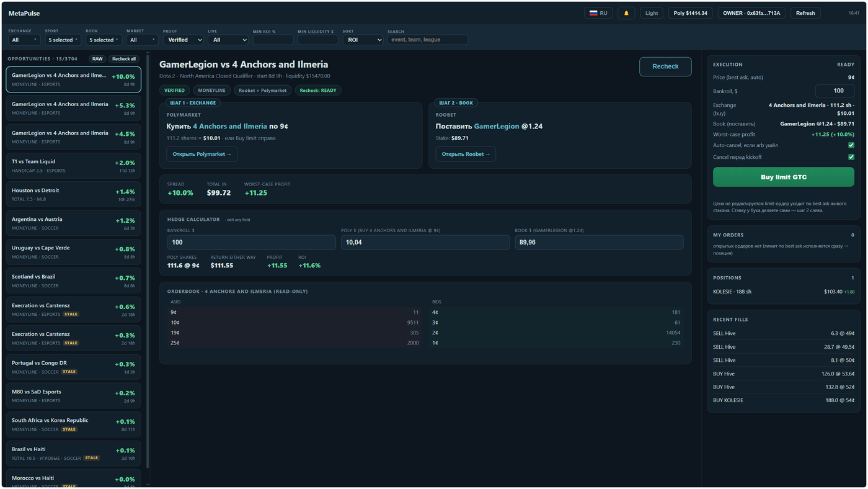The width and height of the screenshot is (868, 489).
Task: Click the Recheck: READY badge
Action: pyautogui.click(x=318, y=90)
